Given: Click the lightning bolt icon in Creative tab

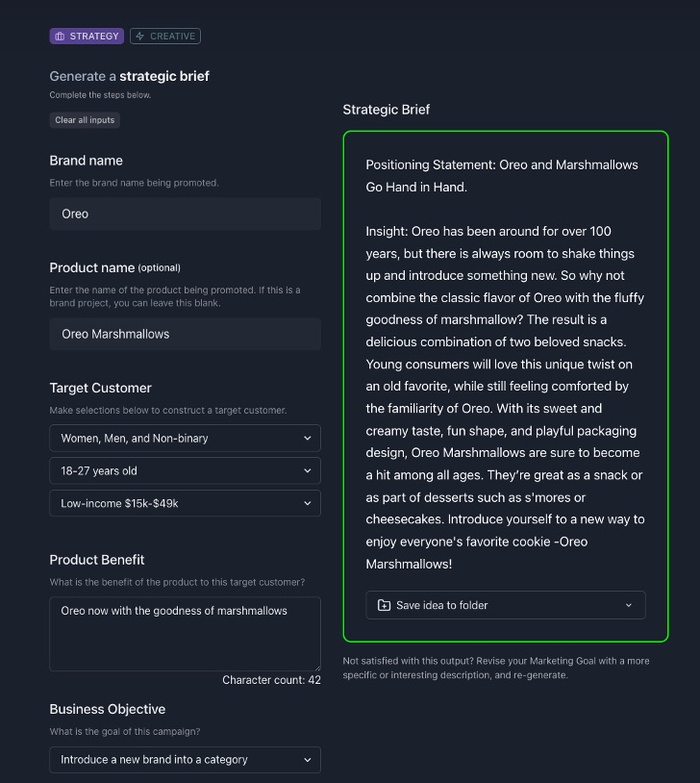Looking at the screenshot, I should pyautogui.click(x=140, y=37).
